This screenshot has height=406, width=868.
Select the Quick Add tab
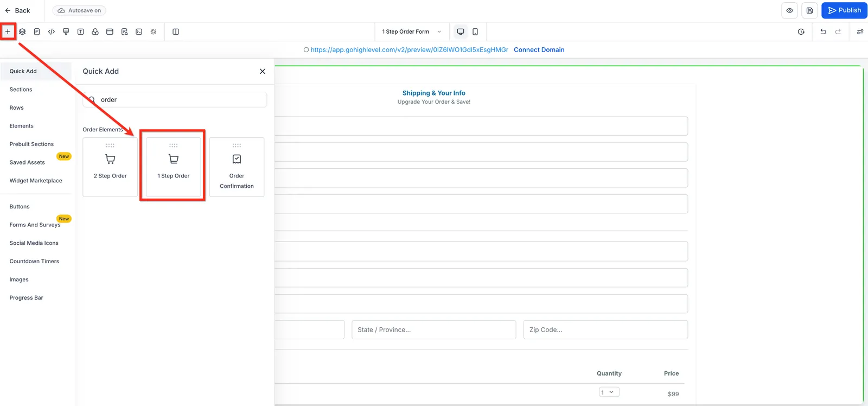[x=36, y=71]
